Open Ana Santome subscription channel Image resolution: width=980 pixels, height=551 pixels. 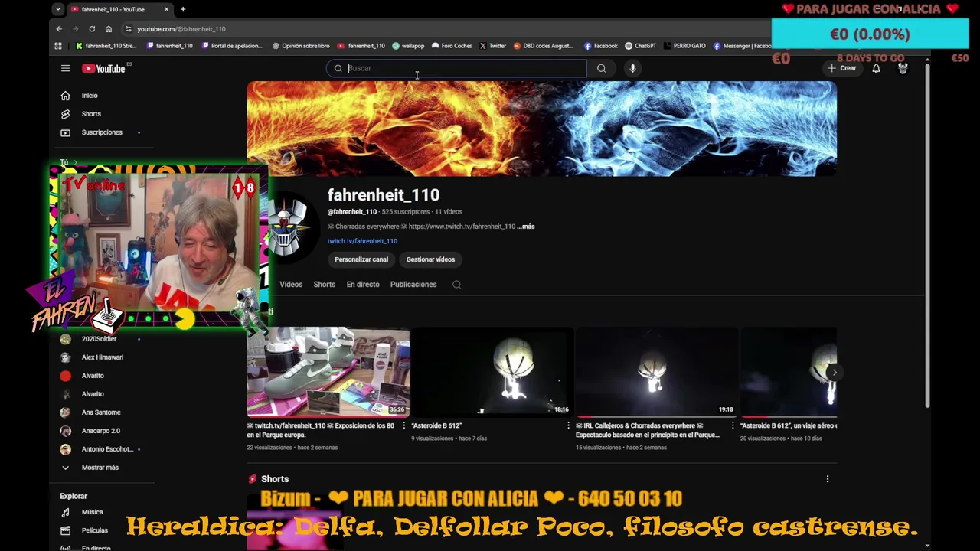click(x=100, y=412)
